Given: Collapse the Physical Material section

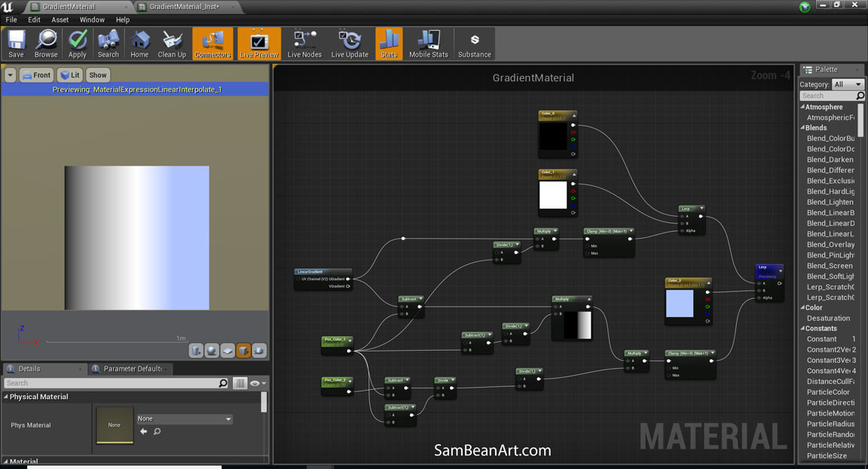Looking at the screenshot, I should 6,397.
